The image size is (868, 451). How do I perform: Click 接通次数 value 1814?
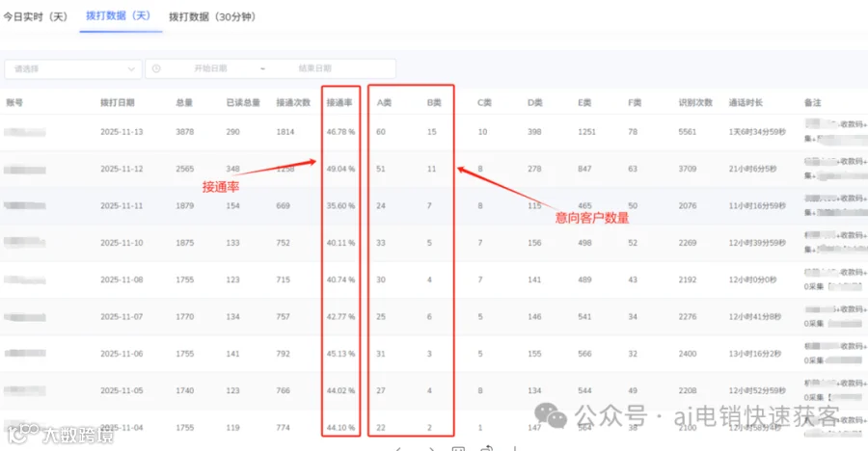point(285,132)
